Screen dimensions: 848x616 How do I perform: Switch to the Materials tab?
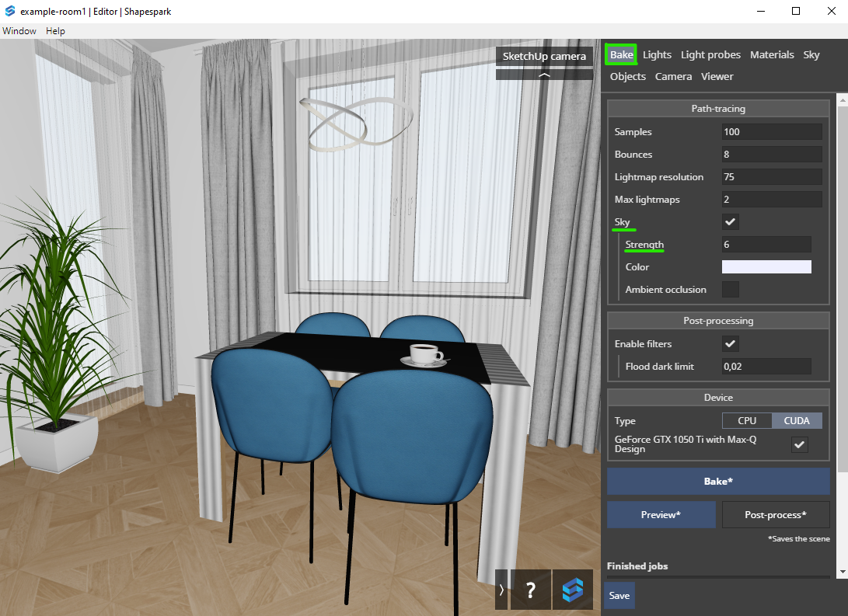coord(772,54)
